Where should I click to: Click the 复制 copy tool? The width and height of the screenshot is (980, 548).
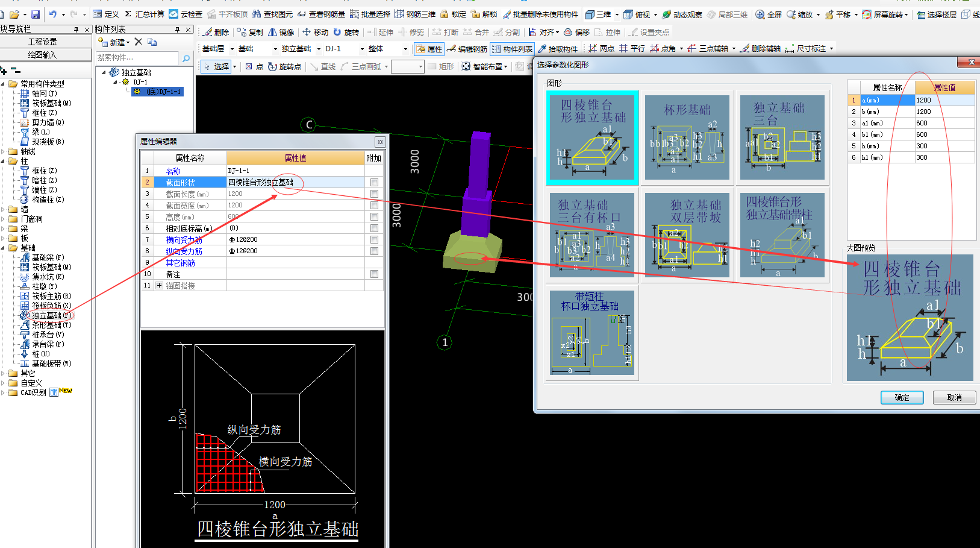pos(250,32)
